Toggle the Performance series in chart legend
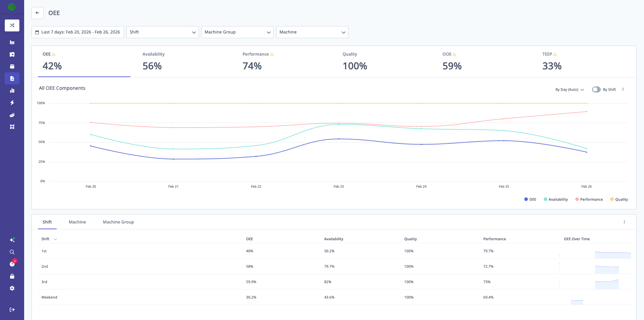Screen dimensions: 644x320 point(589,199)
